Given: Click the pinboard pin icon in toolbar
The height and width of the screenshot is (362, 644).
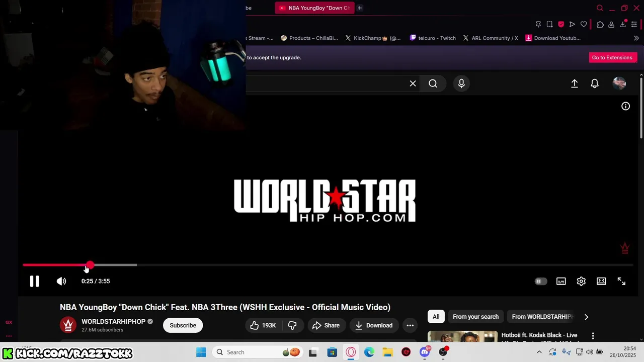Looking at the screenshot, I should click(538, 24).
